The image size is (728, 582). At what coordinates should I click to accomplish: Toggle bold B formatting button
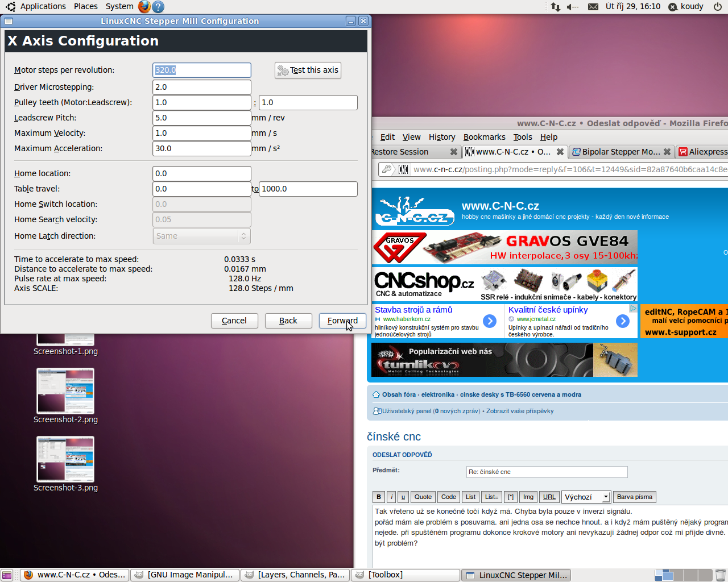[x=379, y=497]
